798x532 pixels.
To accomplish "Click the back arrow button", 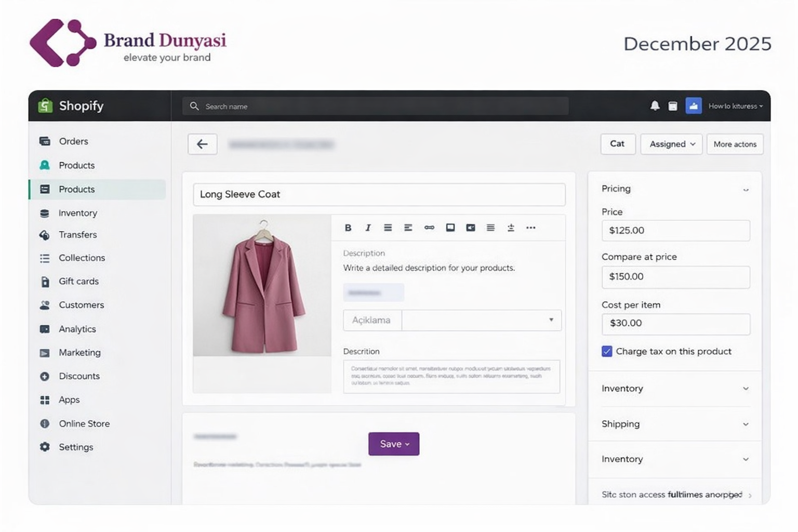I will click(x=202, y=144).
